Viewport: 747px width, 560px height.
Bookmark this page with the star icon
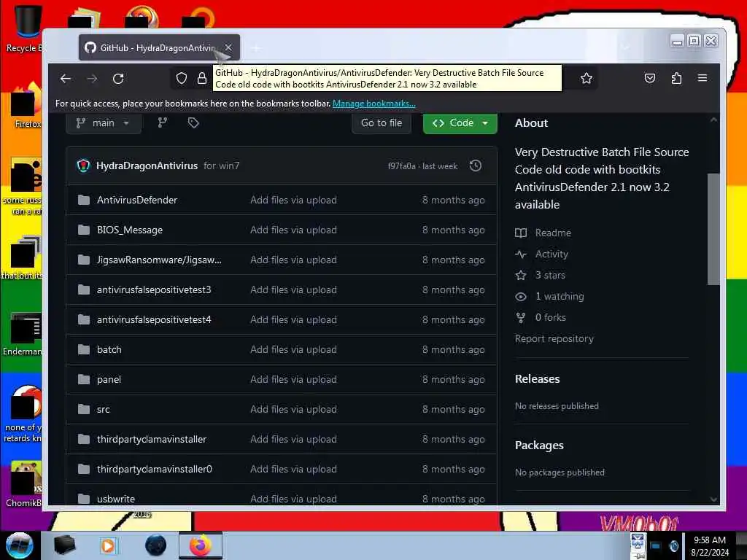point(587,79)
